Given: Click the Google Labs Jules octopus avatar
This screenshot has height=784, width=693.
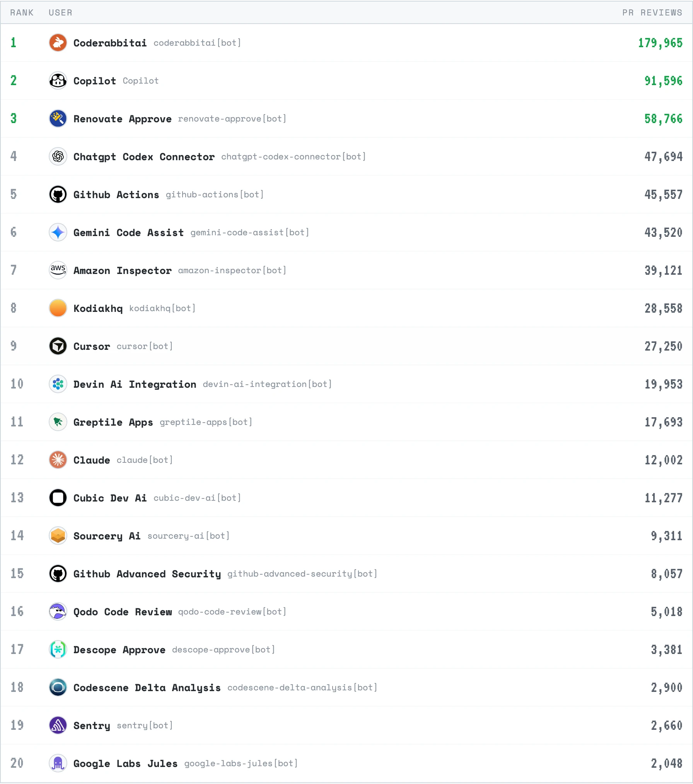Looking at the screenshot, I should click(58, 763).
